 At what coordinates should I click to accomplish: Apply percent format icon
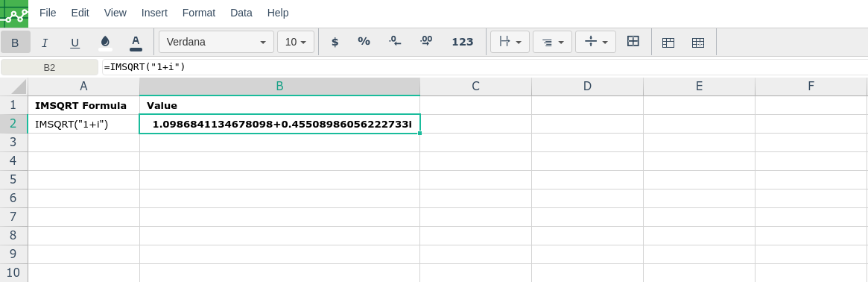point(364,42)
